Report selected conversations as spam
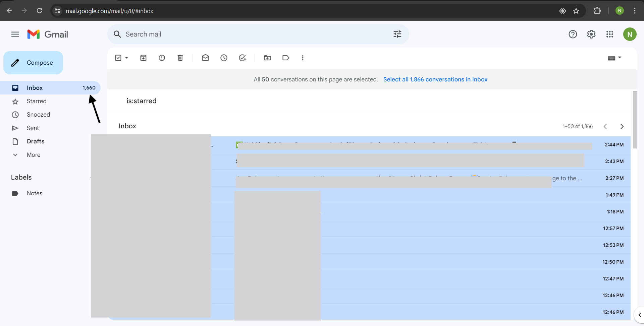Image resolution: width=644 pixels, height=326 pixels. pos(162,58)
